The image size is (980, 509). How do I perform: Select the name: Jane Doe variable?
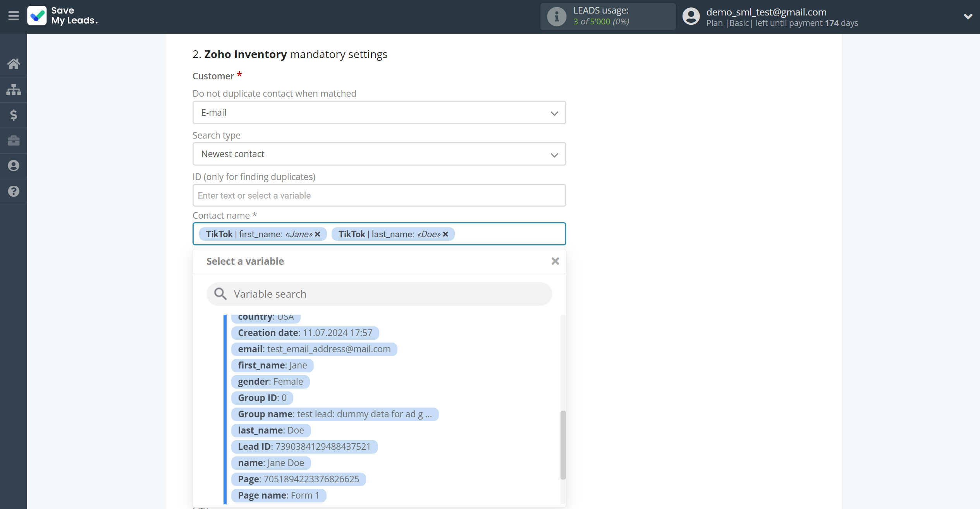(271, 463)
